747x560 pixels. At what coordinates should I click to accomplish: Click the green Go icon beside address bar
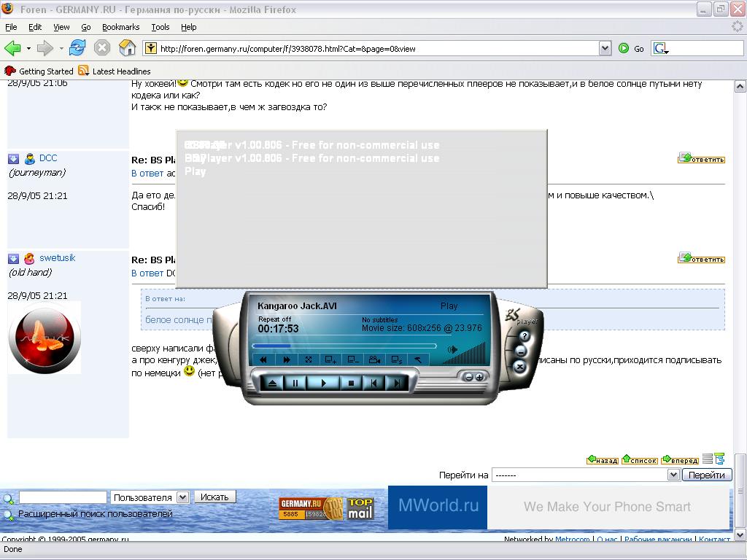(624, 48)
